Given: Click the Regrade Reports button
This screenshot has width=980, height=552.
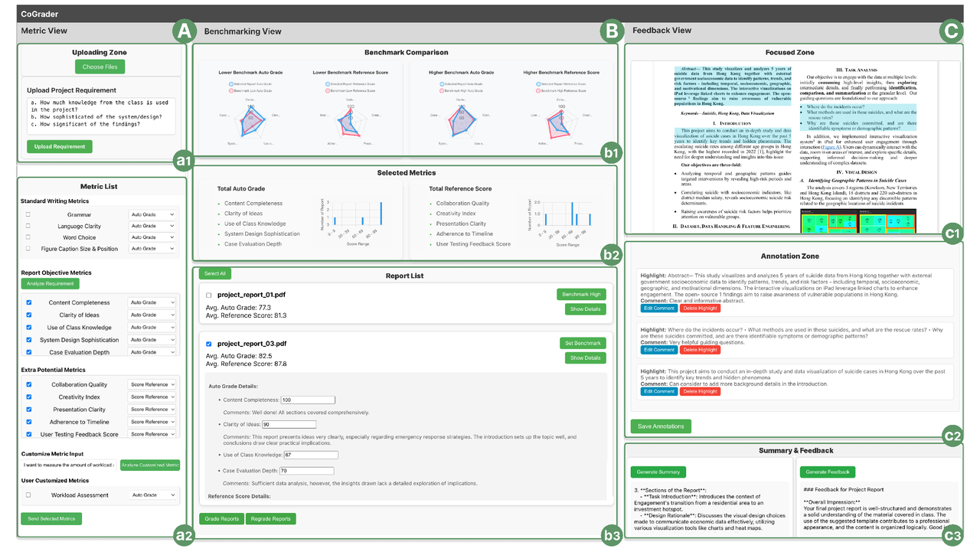Looking at the screenshot, I should [x=270, y=519].
